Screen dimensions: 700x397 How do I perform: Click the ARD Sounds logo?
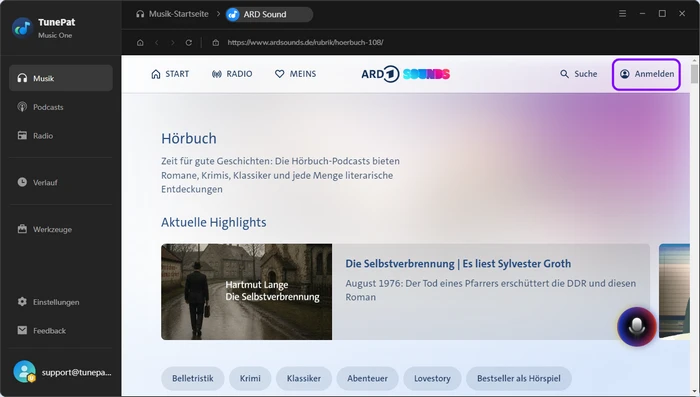[405, 74]
